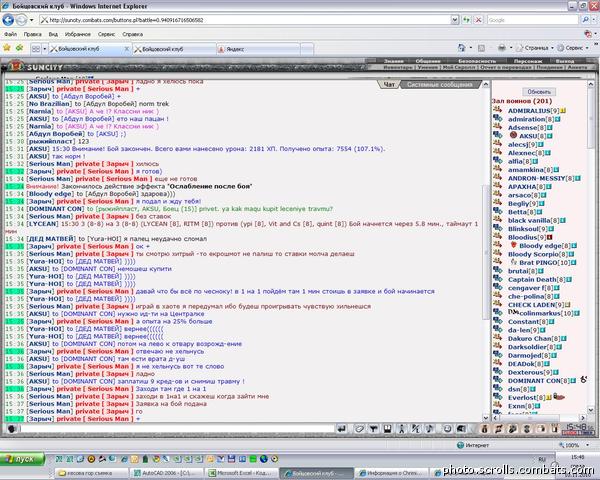Open the Print options dropdown arrow
600x480 pixels.
511,48
